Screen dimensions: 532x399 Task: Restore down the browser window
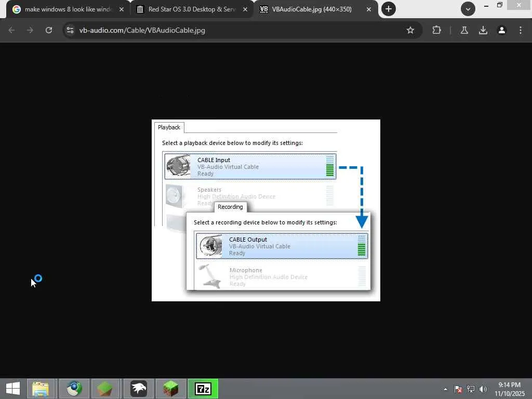(499, 5)
